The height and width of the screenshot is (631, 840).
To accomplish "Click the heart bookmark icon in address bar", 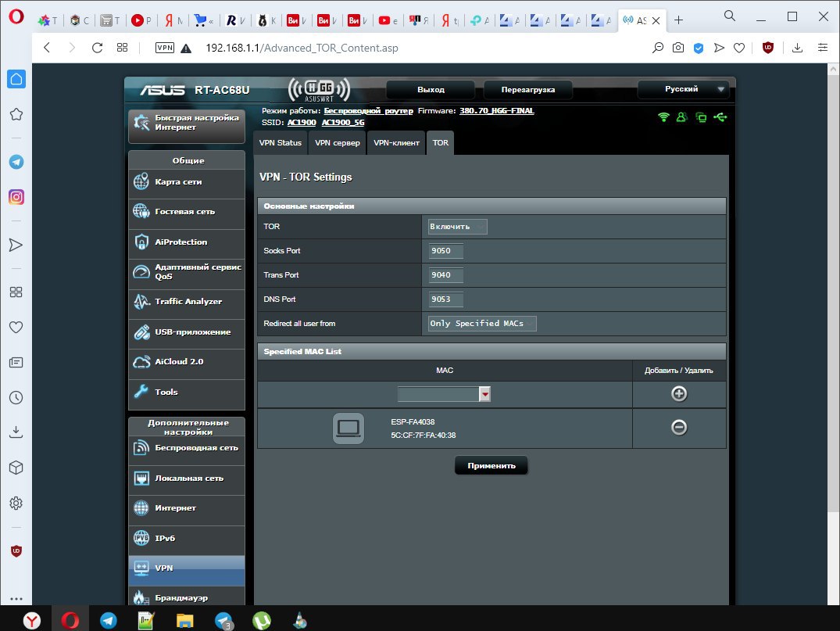I will tap(738, 48).
